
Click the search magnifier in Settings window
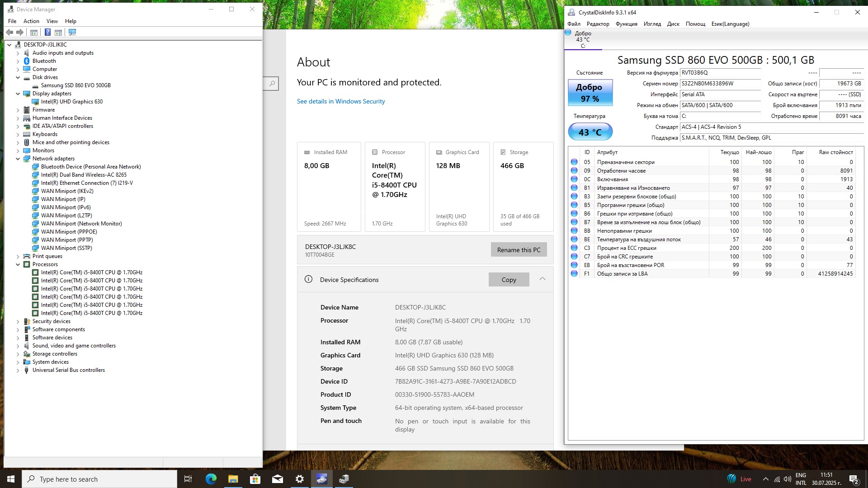pyautogui.click(x=272, y=83)
